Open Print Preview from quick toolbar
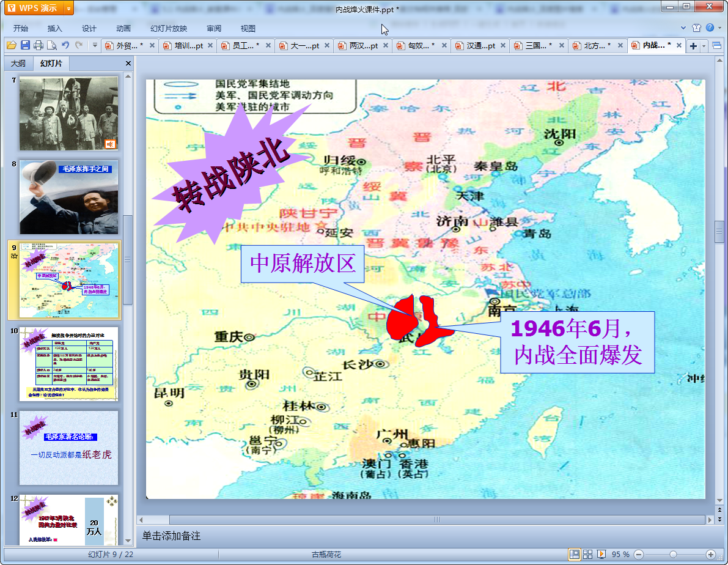This screenshot has width=728, height=565. coord(52,45)
